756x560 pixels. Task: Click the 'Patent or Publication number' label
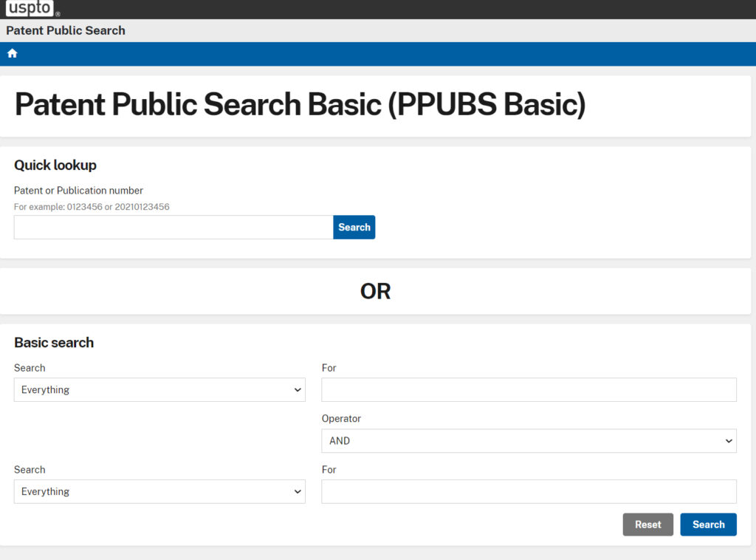78,191
